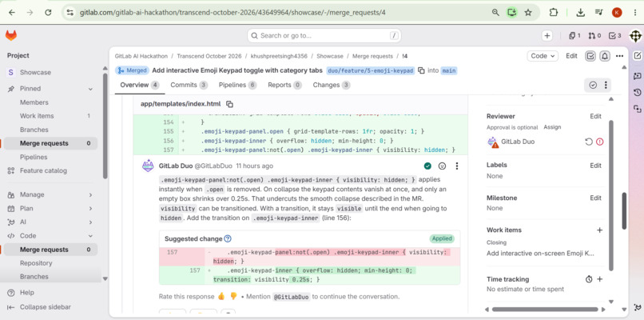This screenshot has width=644, height=320.
Task: Add work item with plus icon
Action: click(599, 230)
